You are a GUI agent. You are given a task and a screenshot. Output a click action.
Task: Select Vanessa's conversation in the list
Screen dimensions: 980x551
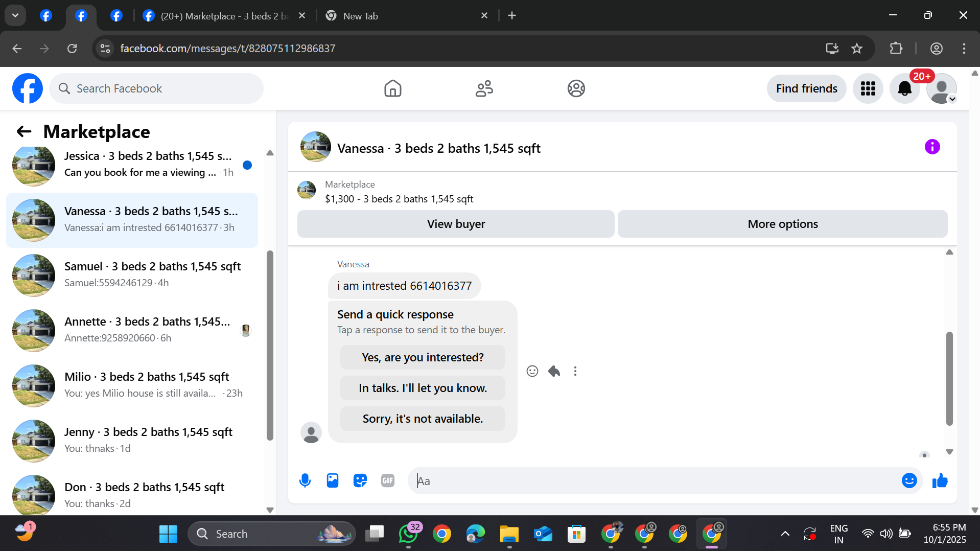pos(132,220)
